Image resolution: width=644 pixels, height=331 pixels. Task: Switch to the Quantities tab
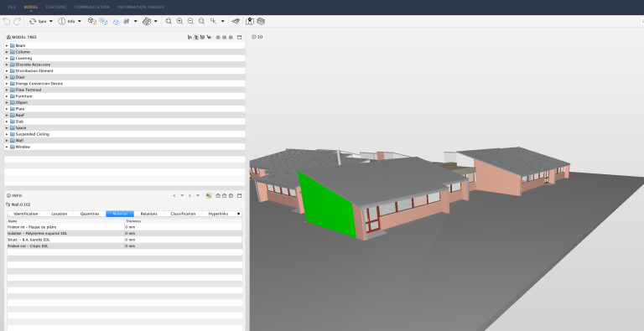point(90,214)
